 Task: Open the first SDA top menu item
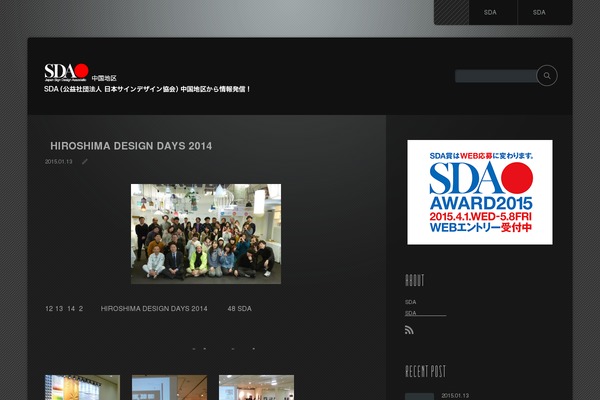click(490, 12)
